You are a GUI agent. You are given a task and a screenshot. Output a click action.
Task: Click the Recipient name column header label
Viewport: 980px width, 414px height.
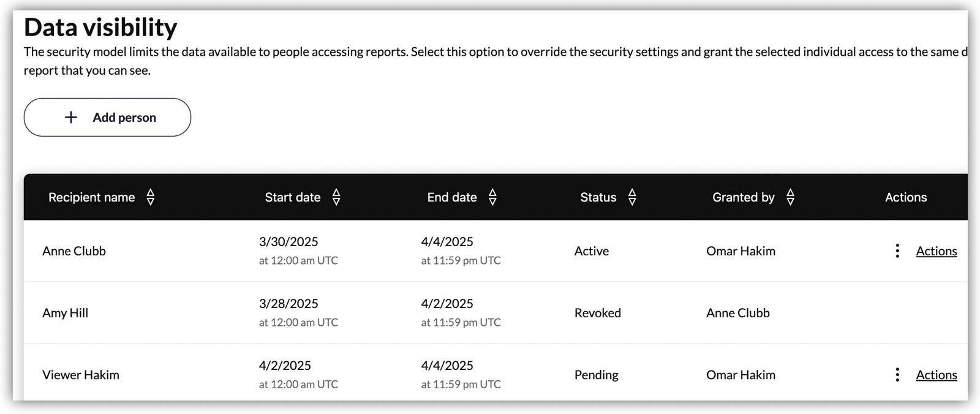pyautogui.click(x=91, y=197)
